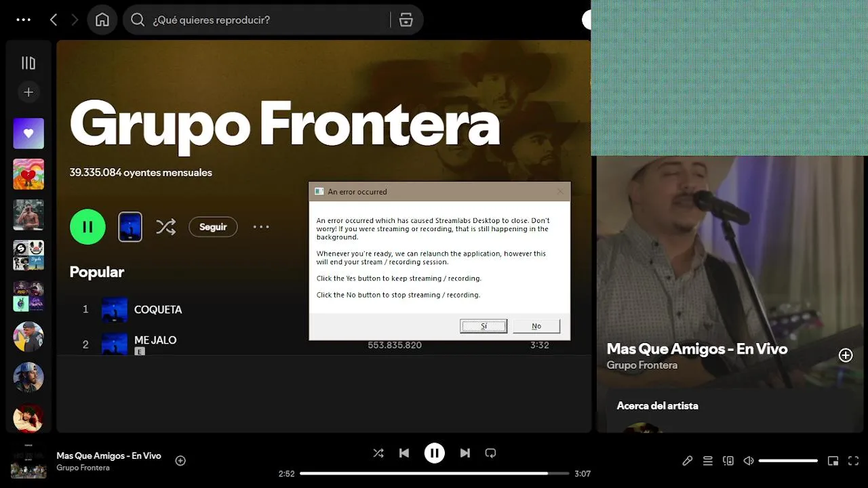Click No button in error dialog
The height and width of the screenshot is (488, 868).
(536, 326)
